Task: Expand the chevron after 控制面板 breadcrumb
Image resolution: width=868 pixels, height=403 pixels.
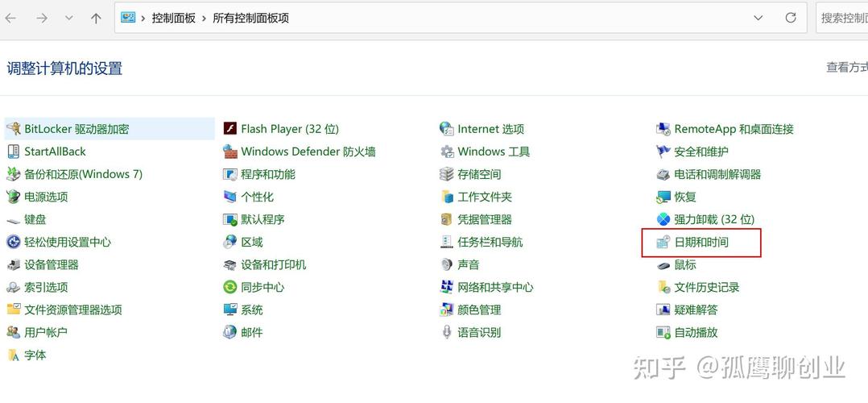Action: 204,18
